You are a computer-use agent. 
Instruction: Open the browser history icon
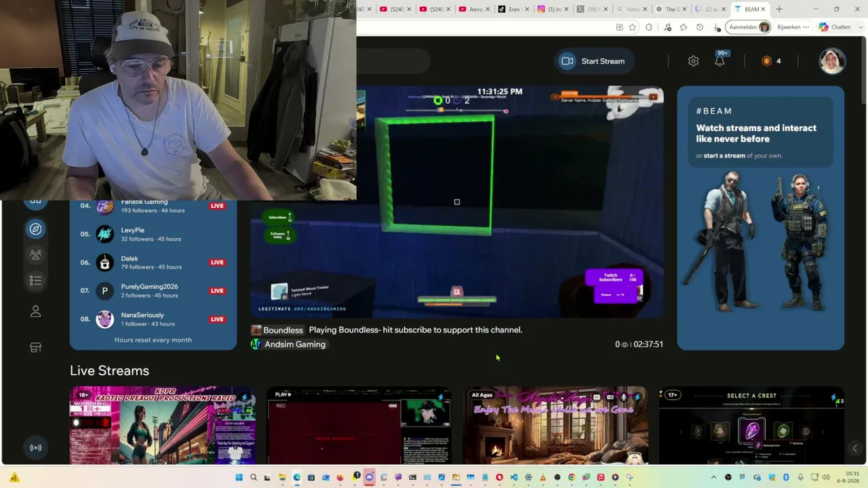(x=700, y=27)
